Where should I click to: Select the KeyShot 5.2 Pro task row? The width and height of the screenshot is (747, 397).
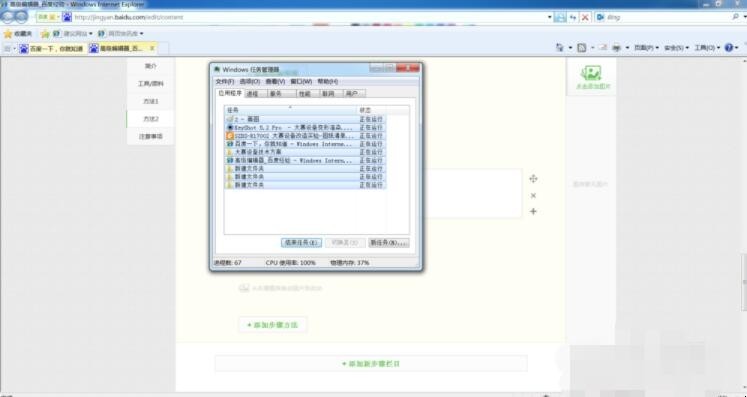305,128
